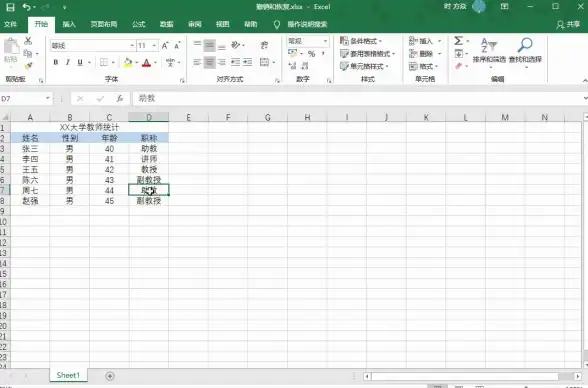The image size is (588, 388).
Task: Decrease decimal places
Action: click(x=305, y=66)
